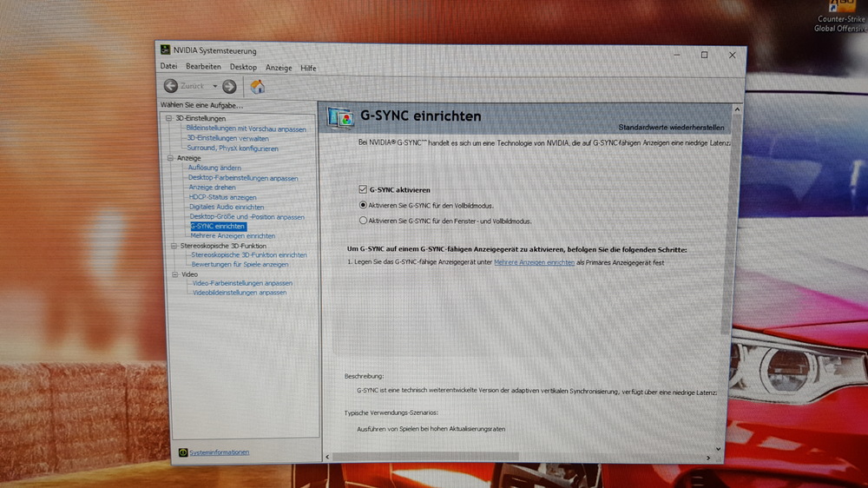Screen dimensions: 868x488
Task: Collapse the Anzeige tree node
Action: pos(170,158)
